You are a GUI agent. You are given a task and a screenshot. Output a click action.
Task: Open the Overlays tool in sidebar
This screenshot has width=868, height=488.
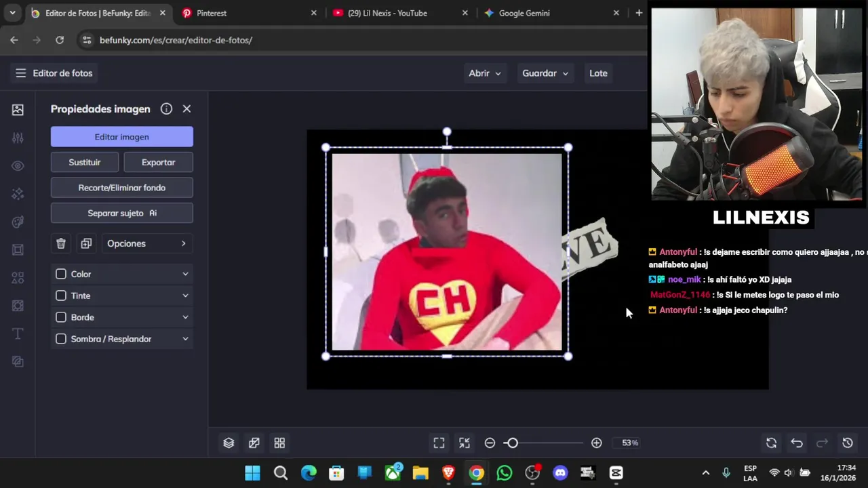(x=18, y=306)
